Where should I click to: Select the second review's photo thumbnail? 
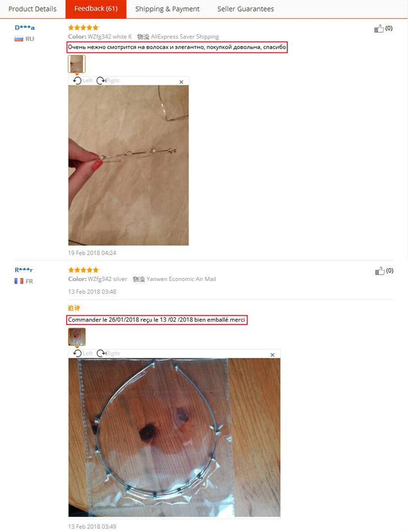tap(77, 337)
